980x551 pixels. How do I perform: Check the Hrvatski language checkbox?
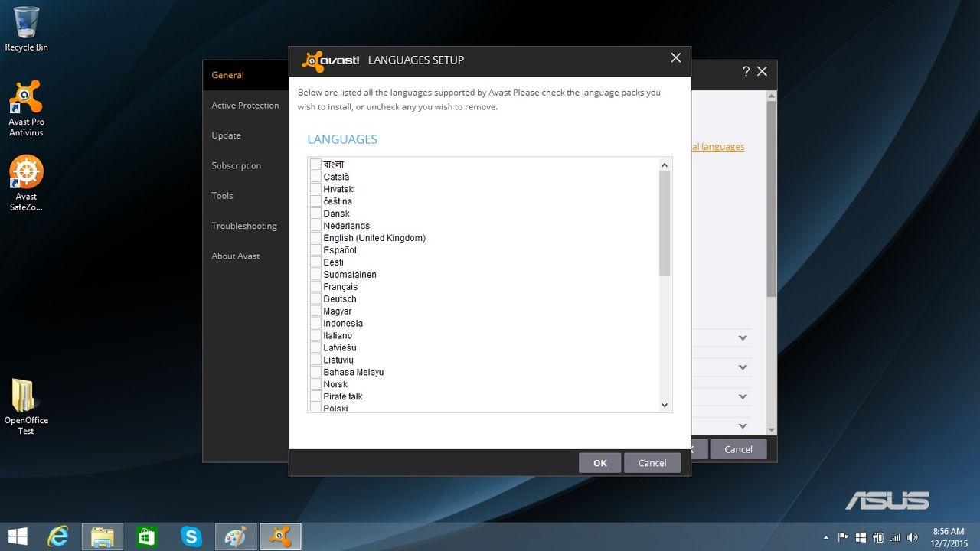coord(315,189)
